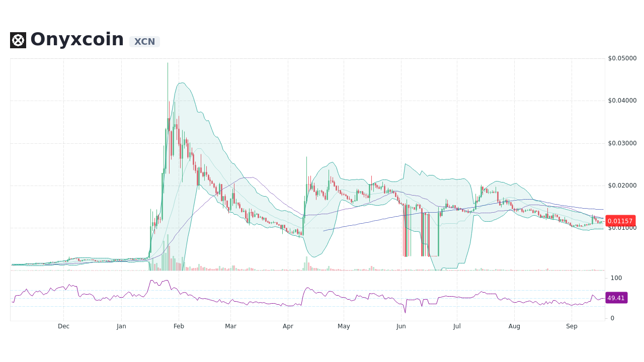This screenshot has height=362, width=644.
Task: Click the 0 level label on the RSI panel
Action: pos(612,318)
